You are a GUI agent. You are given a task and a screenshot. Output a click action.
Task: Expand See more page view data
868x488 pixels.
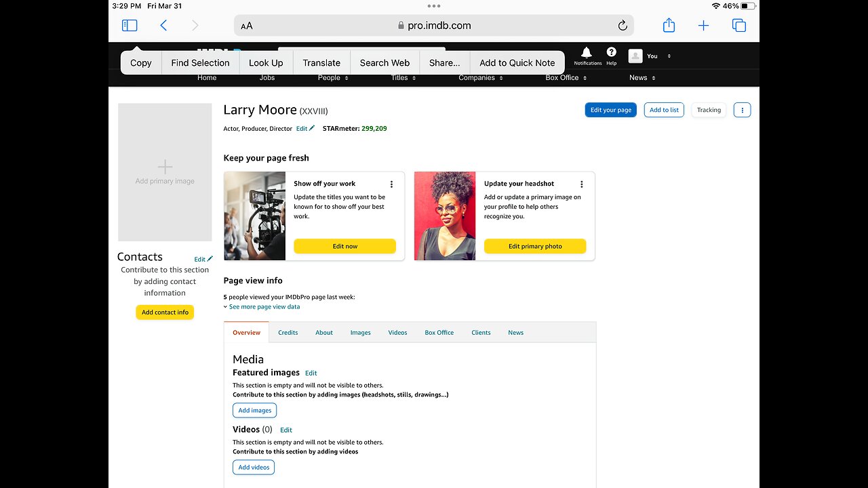[263, 307]
